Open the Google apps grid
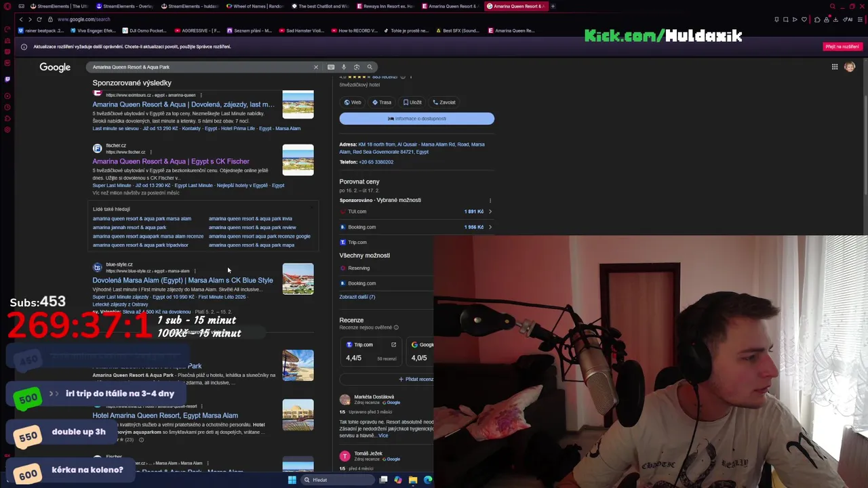The height and width of the screenshot is (488, 868). point(835,66)
